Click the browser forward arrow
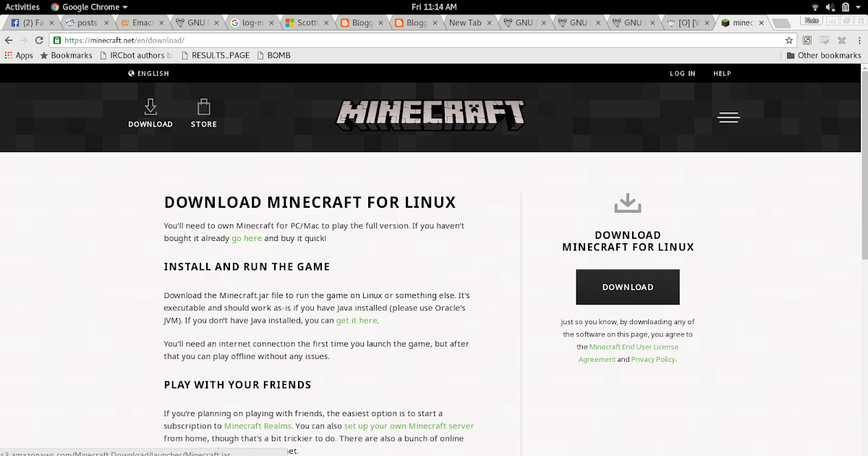868x456 pixels. (23, 41)
